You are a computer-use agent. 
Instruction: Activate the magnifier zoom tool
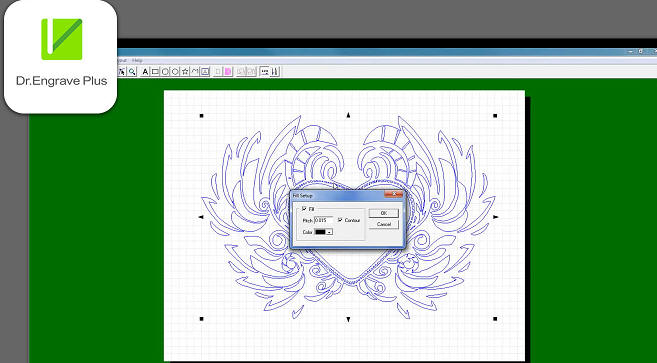[x=132, y=72]
